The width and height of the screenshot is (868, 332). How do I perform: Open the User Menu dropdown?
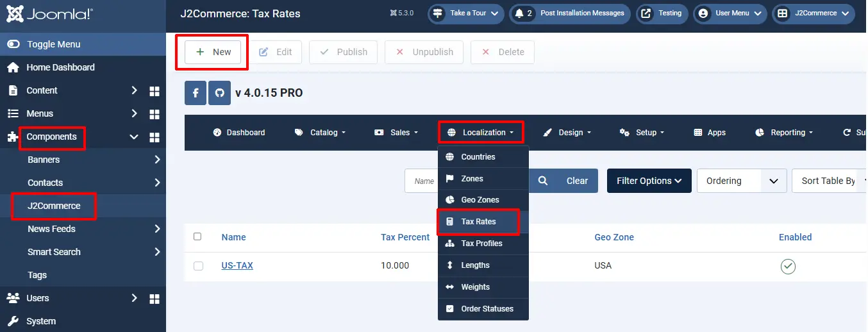[x=730, y=13]
